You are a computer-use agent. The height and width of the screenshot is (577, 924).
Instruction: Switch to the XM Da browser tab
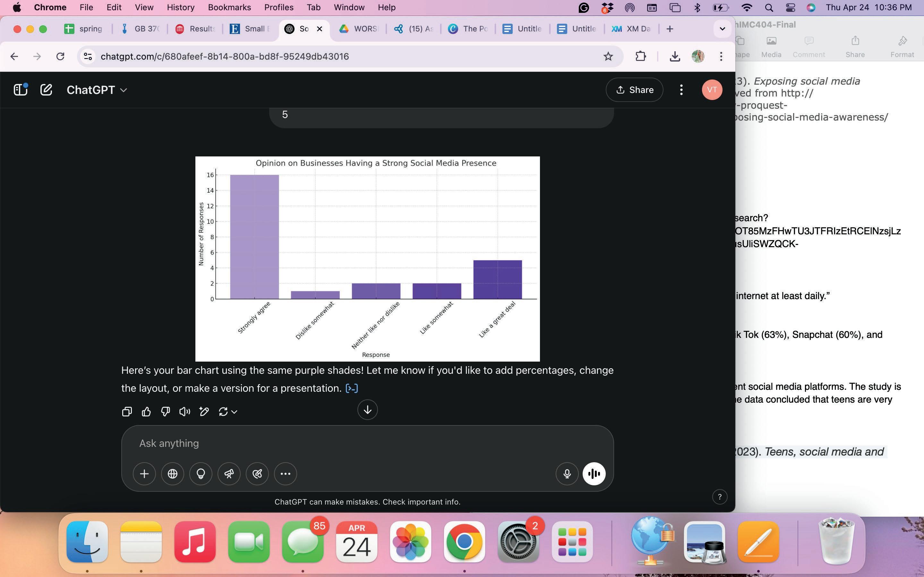click(631, 29)
